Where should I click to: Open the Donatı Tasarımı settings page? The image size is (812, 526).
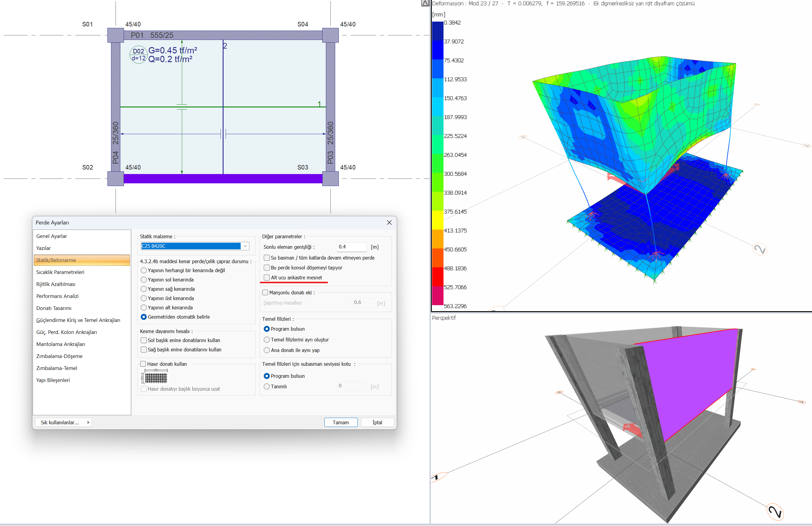54,308
